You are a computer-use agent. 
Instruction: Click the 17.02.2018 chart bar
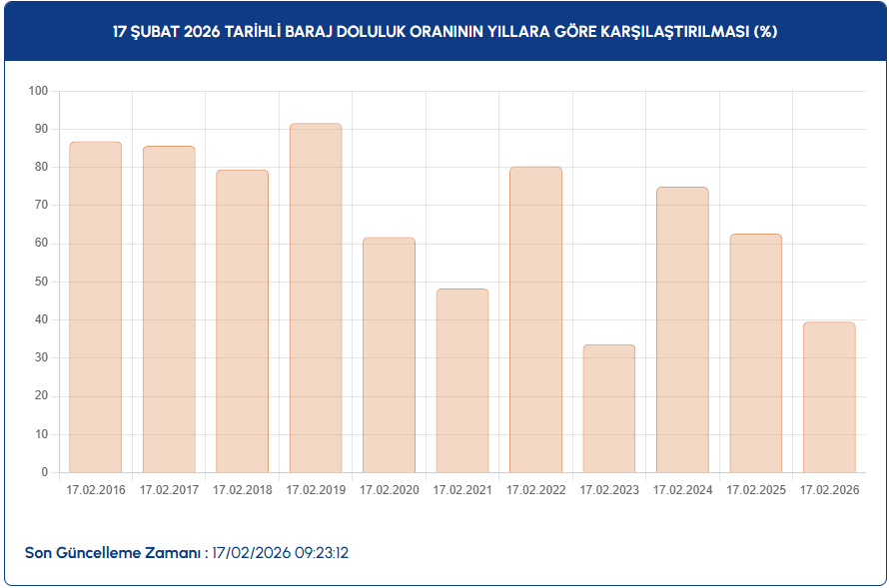point(242,320)
